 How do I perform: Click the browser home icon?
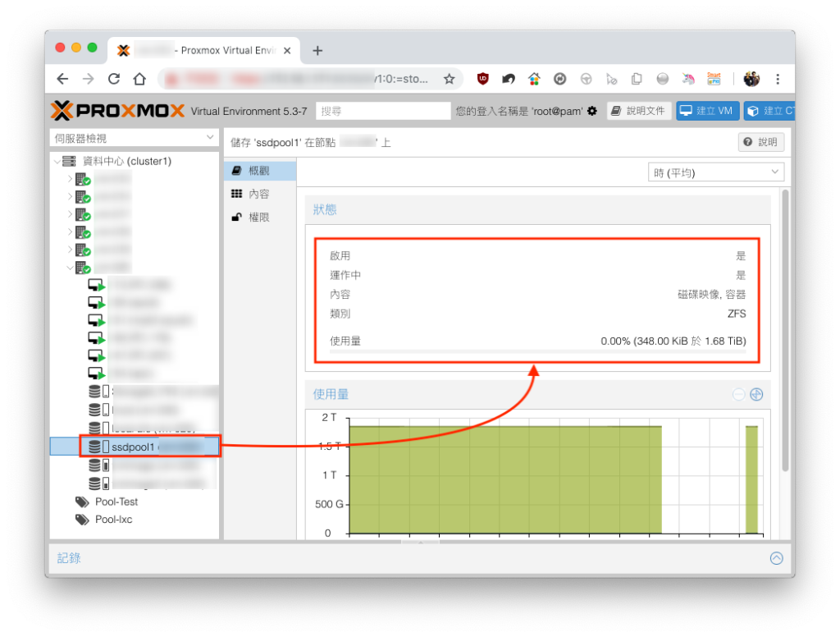tap(139, 79)
